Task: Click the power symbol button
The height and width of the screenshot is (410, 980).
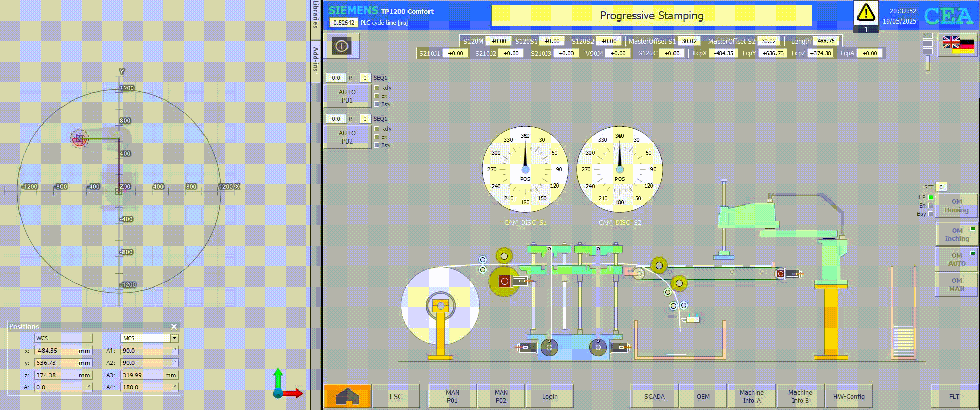Action: pos(341,46)
